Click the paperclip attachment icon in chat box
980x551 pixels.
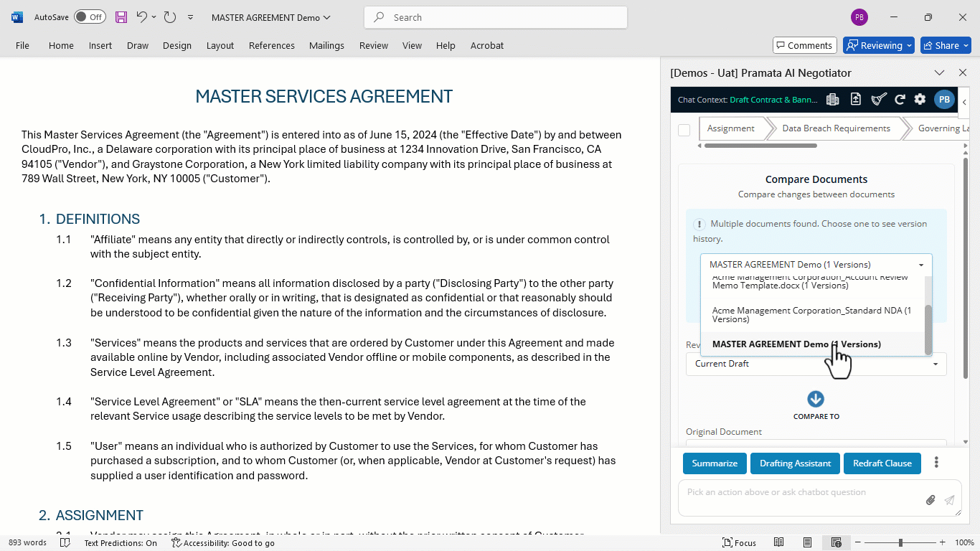[x=930, y=500]
